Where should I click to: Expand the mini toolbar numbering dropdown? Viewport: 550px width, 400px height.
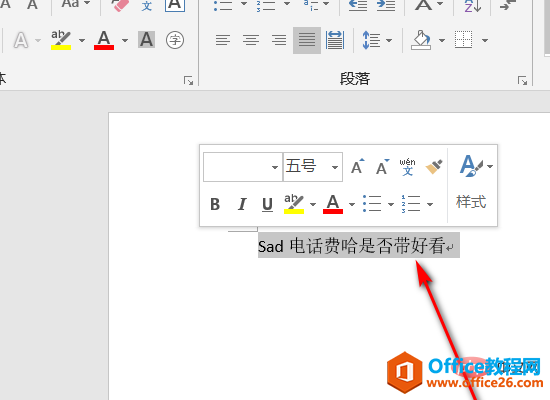click(x=430, y=205)
